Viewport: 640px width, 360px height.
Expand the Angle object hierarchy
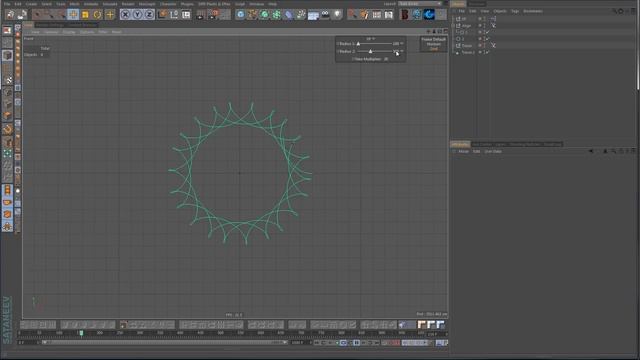453,26
